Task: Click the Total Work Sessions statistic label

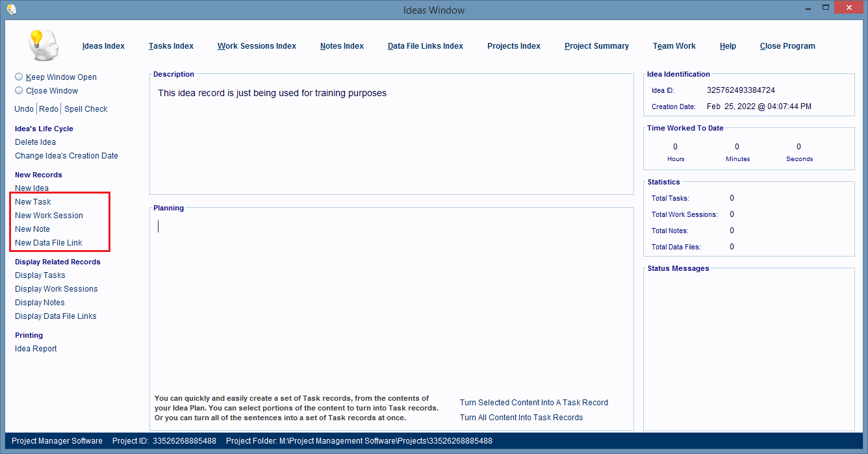Action: 684,214
